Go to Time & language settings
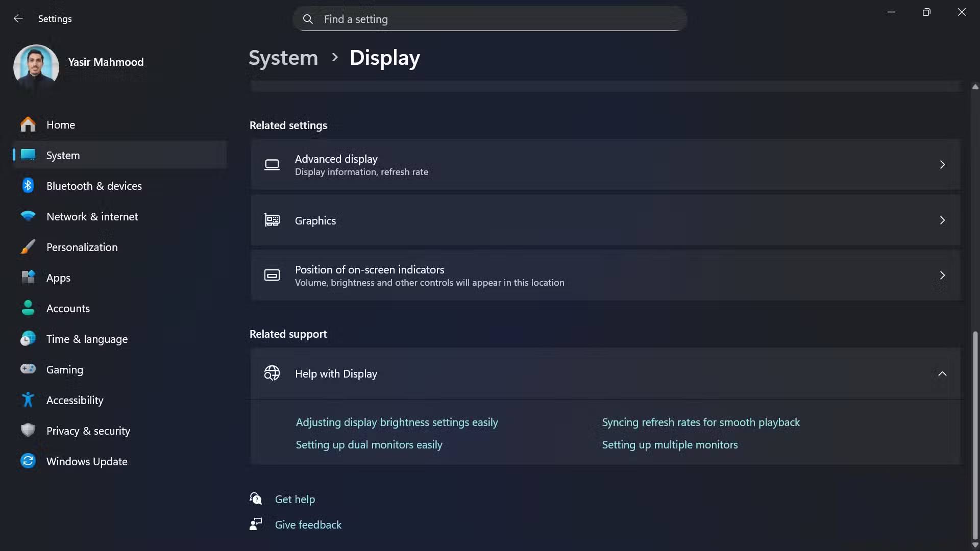Screen dimensions: 980x551 click(x=87, y=339)
